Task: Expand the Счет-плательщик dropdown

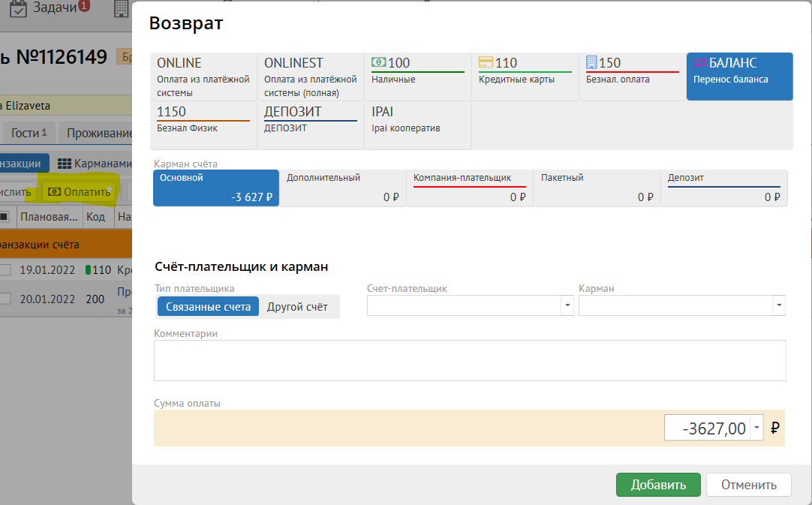Action: pos(567,305)
